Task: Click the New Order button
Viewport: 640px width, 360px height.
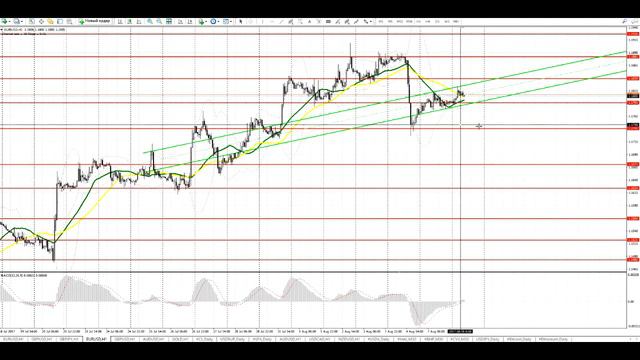Action: point(95,21)
